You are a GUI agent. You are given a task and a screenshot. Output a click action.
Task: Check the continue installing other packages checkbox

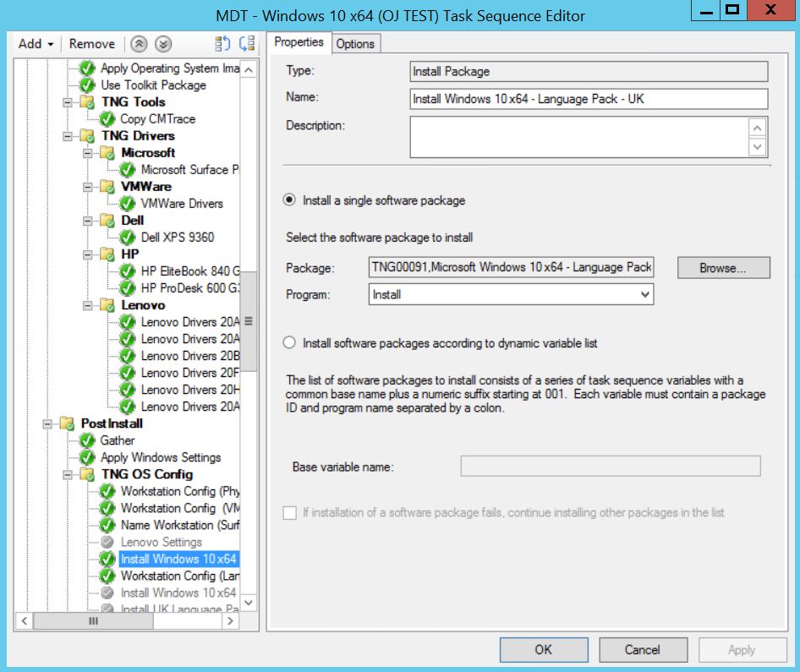click(290, 512)
